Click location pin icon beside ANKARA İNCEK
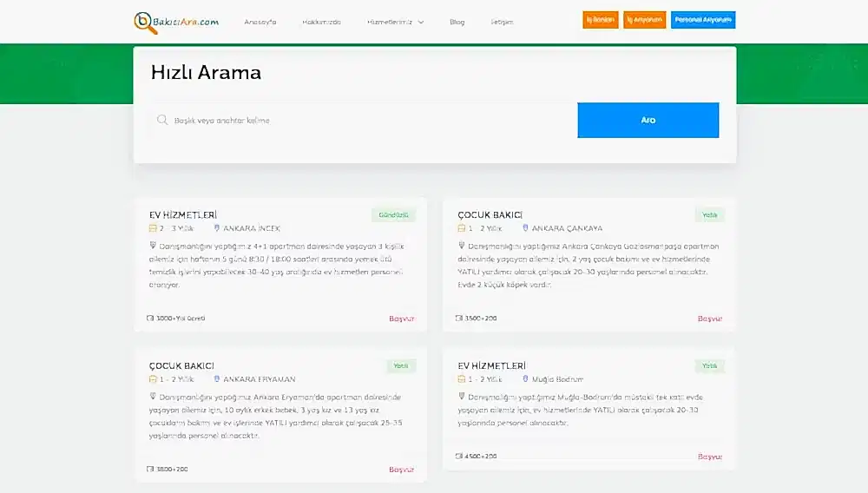The width and height of the screenshot is (868, 493). point(217,228)
